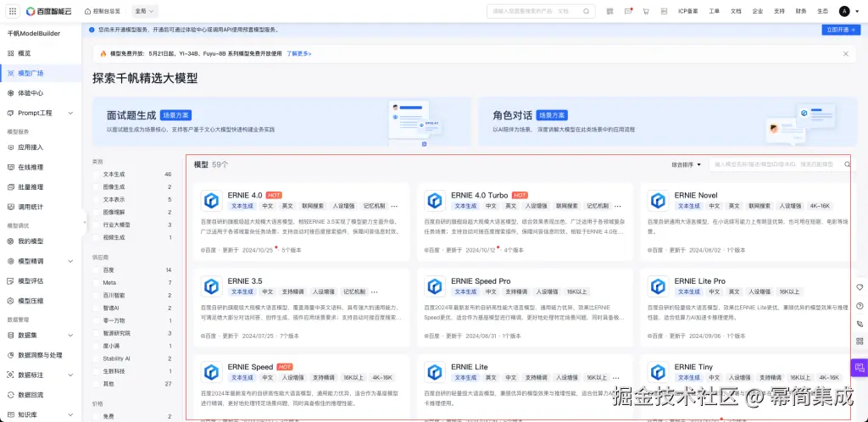Click the ERNIE Novel model logo icon

[658, 200]
